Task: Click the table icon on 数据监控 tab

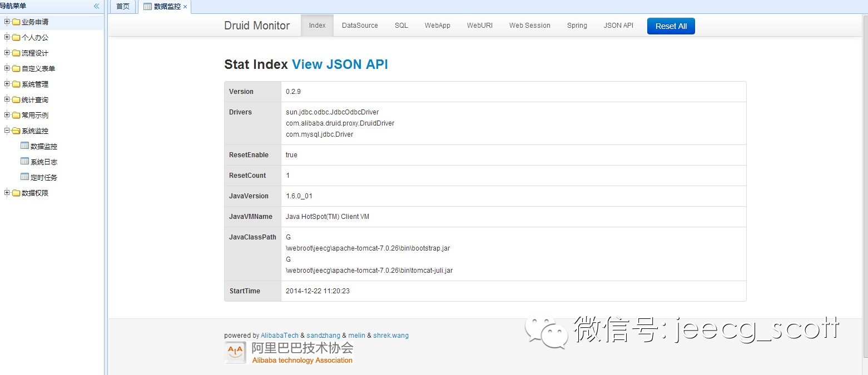Action: [147, 7]
